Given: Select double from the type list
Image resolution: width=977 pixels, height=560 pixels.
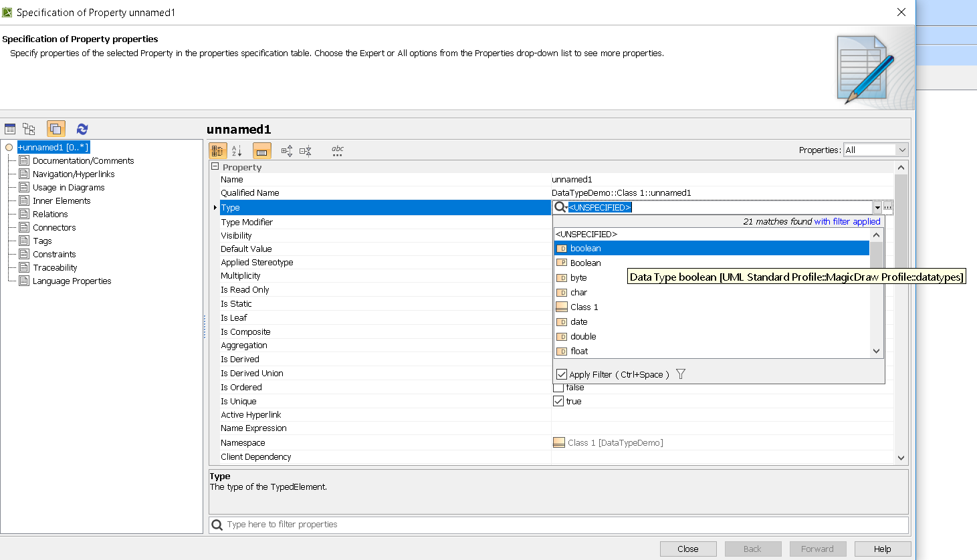Looking at the screenshot, I should tap(583, 336).
